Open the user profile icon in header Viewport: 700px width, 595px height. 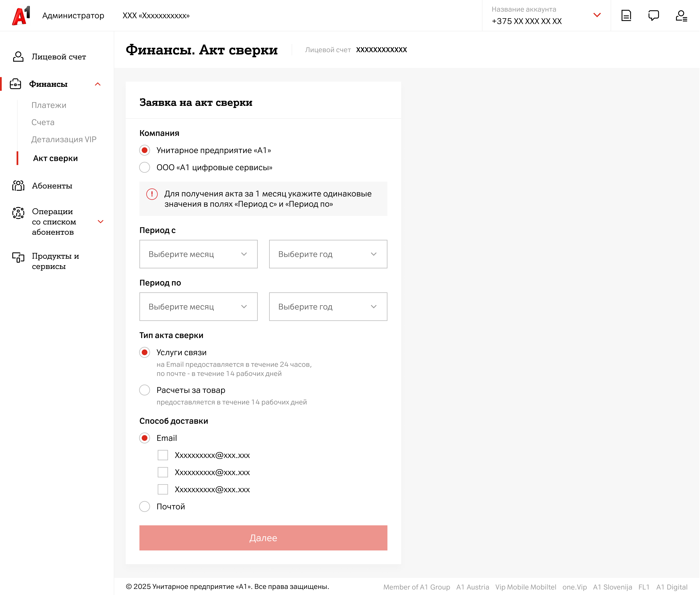coord(681,16)
